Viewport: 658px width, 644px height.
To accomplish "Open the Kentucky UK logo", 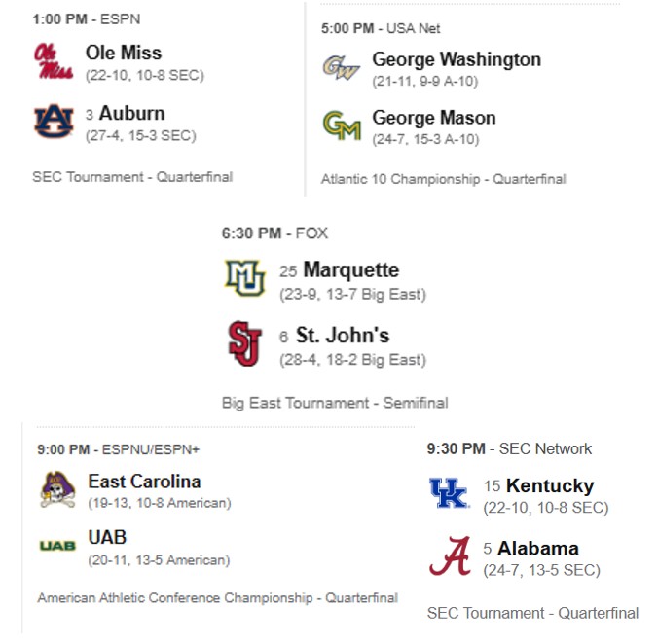I will pyautogui.click(x=449, y=493).
